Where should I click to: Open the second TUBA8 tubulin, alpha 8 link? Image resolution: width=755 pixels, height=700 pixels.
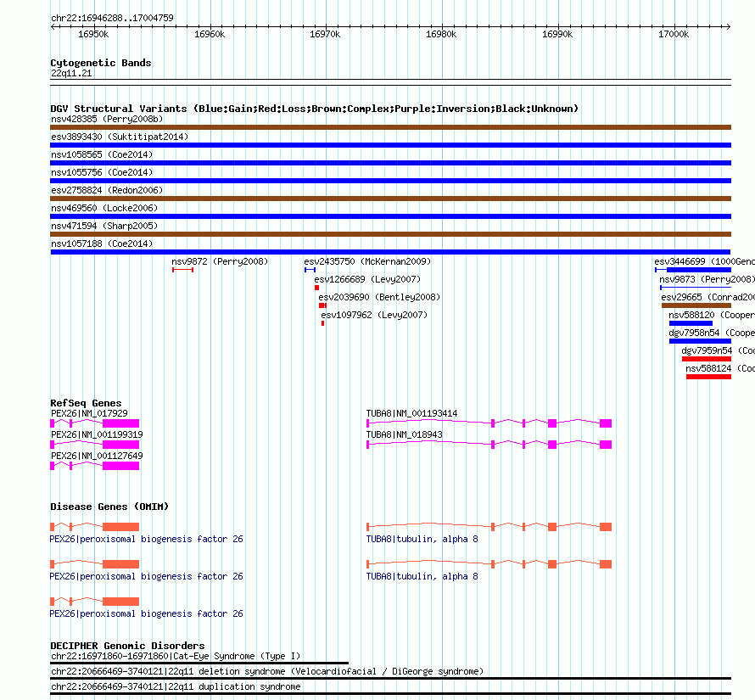422,577
